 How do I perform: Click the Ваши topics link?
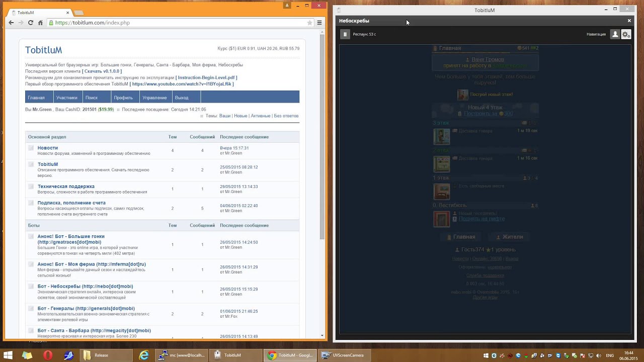click(225, 116)
